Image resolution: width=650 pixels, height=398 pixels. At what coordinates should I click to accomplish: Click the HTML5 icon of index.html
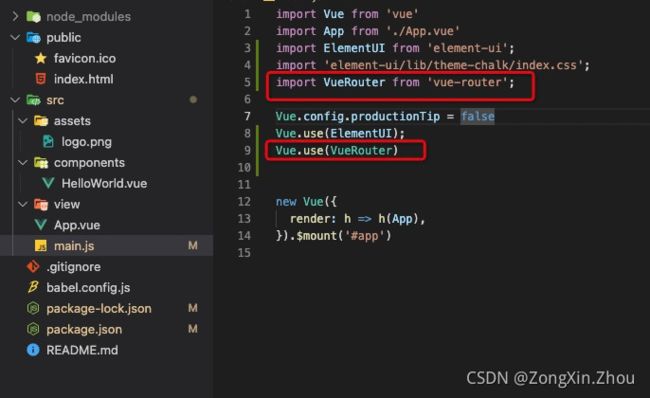pyautogui.click(x=41, y=79)
